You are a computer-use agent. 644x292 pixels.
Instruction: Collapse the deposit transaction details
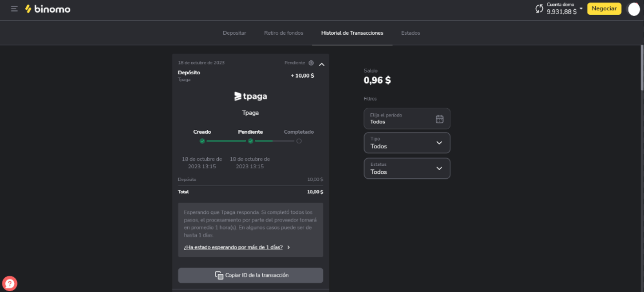point(322,64)
